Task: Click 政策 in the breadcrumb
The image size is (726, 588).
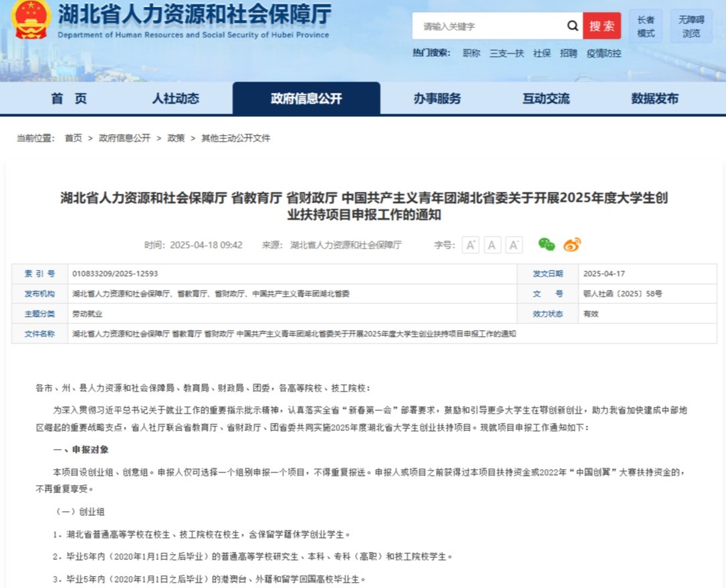Action: point(176,138)
